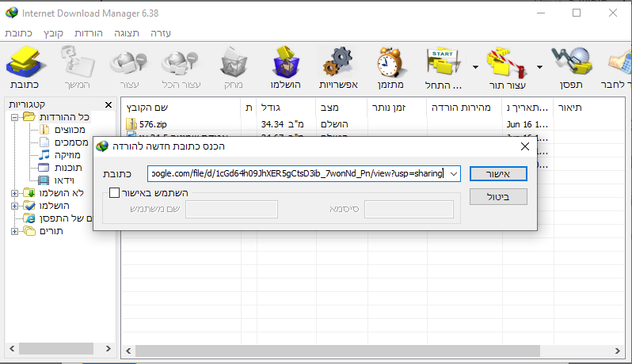Open the תצוגה (View) menu
This screenshot has height=364, width=632.
(127, 33)
